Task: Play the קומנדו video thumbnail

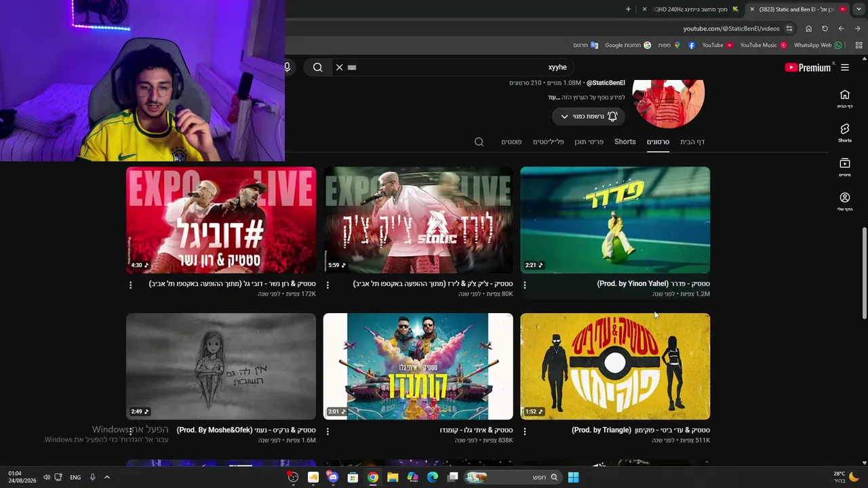Action: click(418, 366)
